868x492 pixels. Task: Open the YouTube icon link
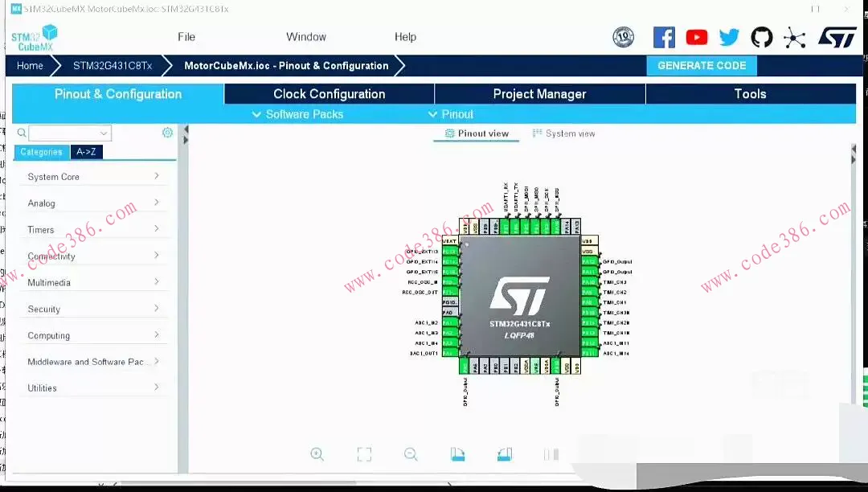tap(696, 37)
